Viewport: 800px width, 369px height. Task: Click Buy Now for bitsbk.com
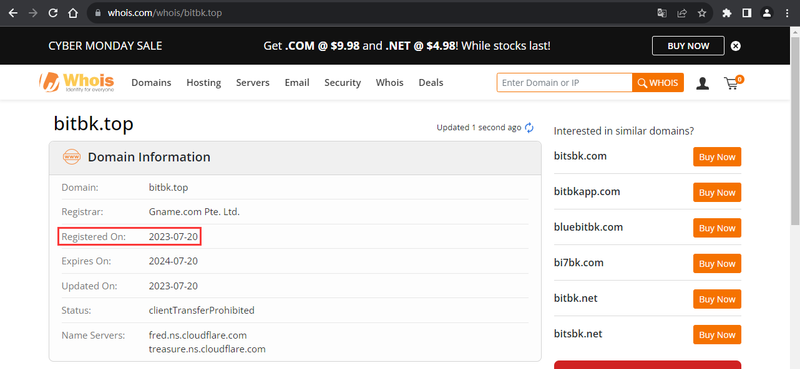point(717,157)
